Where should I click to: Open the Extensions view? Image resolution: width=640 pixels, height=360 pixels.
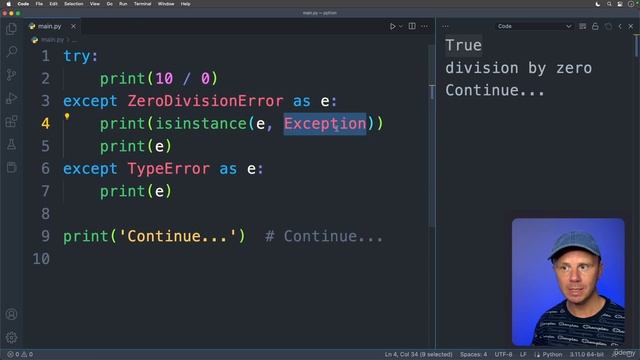11,121
